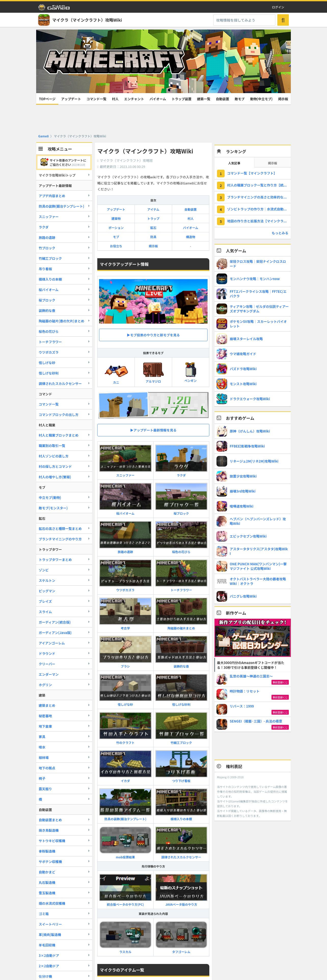Click sidebar row アイアンゴーレム chevron

tap(89, 643)
